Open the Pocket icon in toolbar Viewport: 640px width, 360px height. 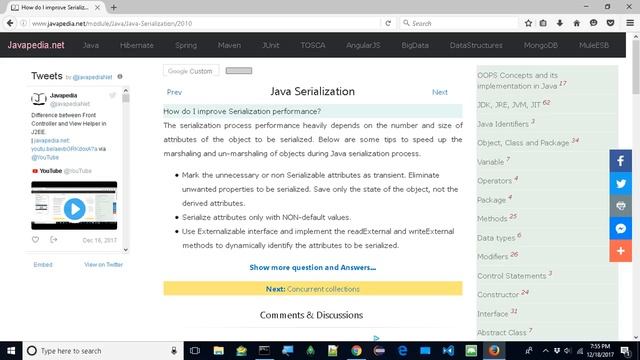tap(610, 23)
